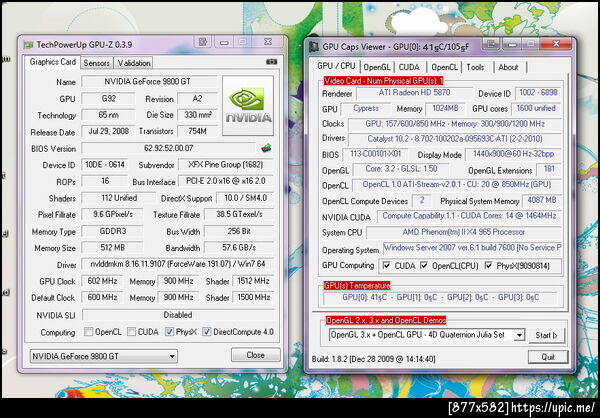Click Start button for OpenGL demo
The height and width of the screenshot is (418, 600).
pyautogui.click(x=546, y=335)
